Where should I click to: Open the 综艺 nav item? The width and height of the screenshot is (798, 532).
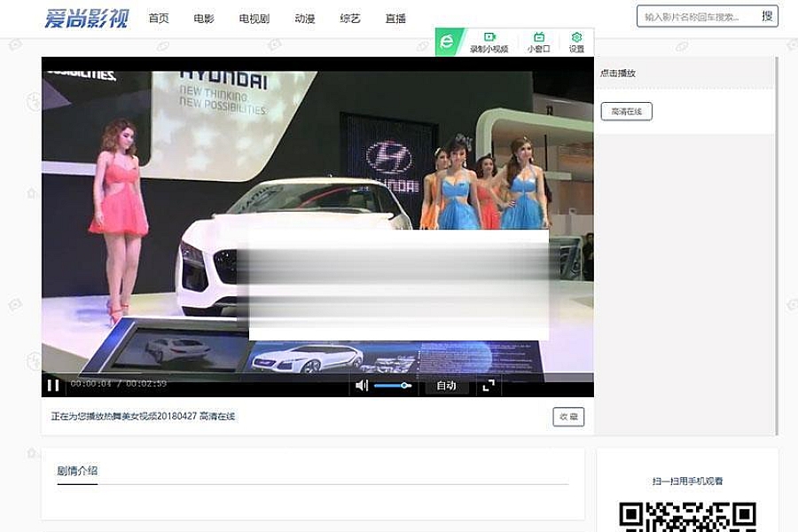coord(349,19)
